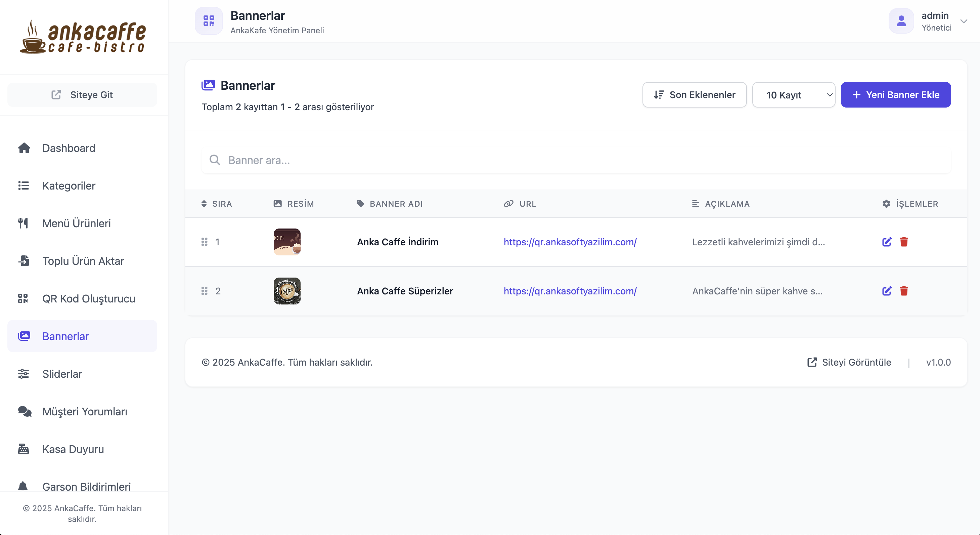Click the Sliderlar sliders icon
The height and width of the screenshot is (535, 980).
(24, 374)
